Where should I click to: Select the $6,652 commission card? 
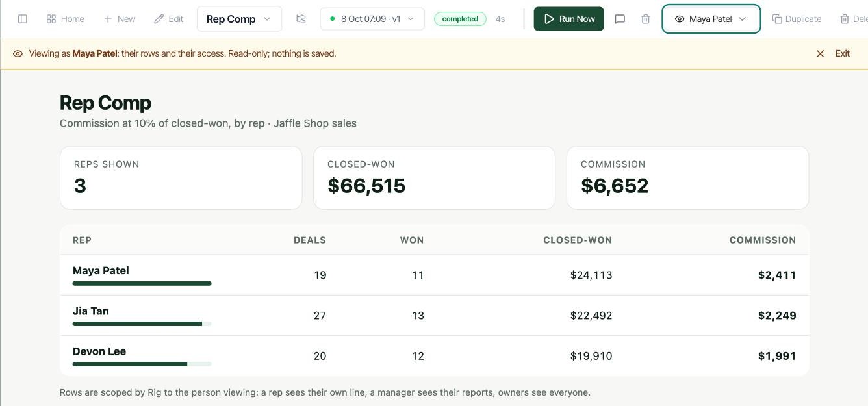tap(688, 178)
